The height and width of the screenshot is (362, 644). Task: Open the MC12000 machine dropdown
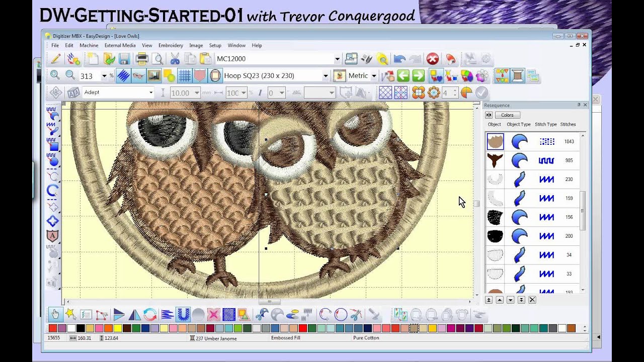click(338, 59)
